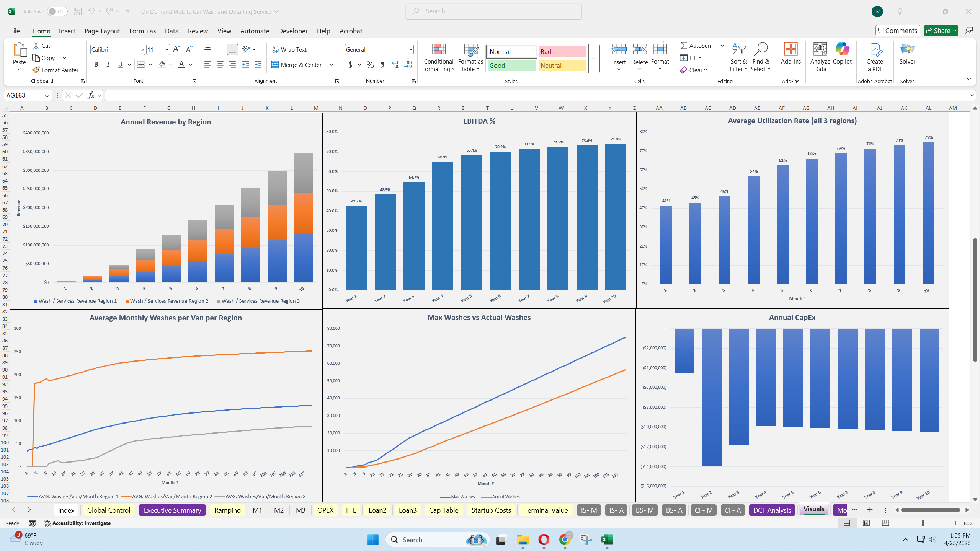Toggle bold formatting
Viewport: 980px width, 551px height.
pyautogui.click(x=96, y=64)
